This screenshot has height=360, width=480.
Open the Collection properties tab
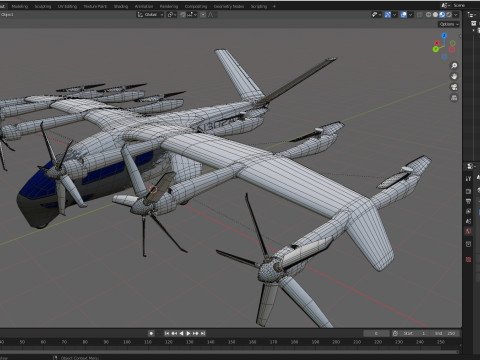tap(468, 244)
